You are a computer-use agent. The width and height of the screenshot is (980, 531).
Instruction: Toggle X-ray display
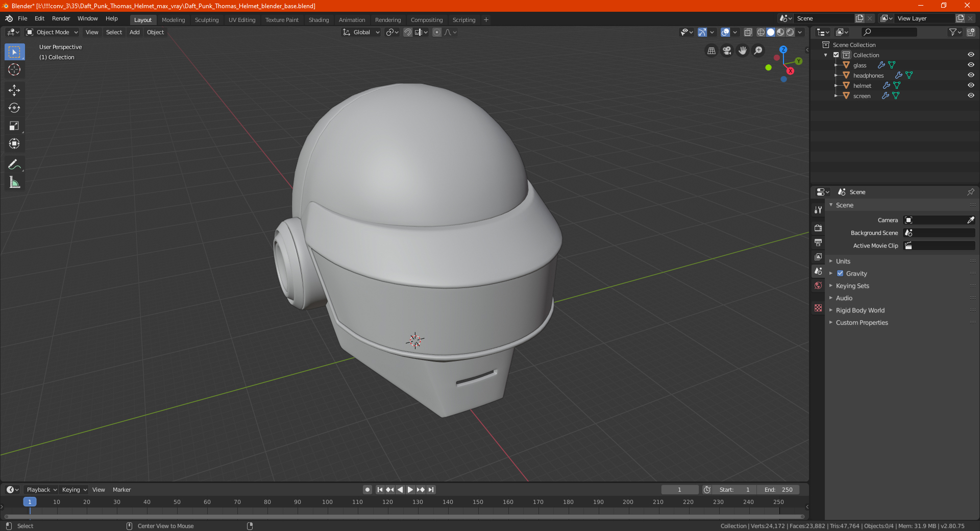coord(748,32)
